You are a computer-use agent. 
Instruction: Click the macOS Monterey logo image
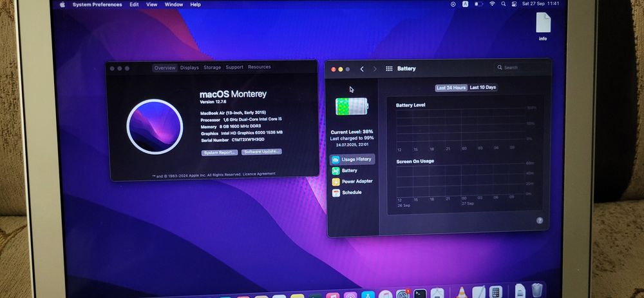(155, 127)
